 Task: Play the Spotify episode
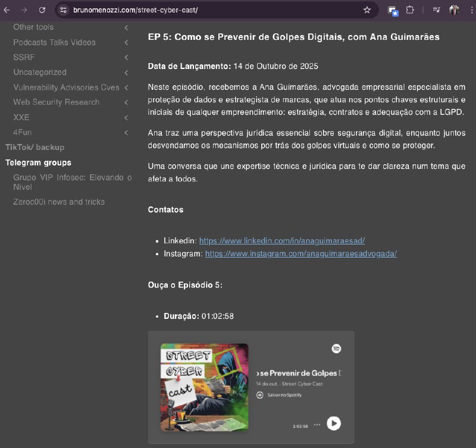pos(334,423)
